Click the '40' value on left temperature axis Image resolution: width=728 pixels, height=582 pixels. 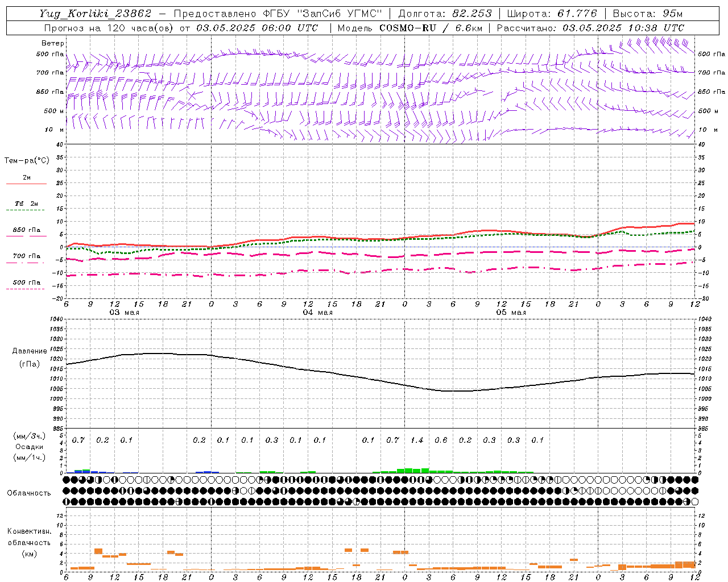(x=60, y=144)
